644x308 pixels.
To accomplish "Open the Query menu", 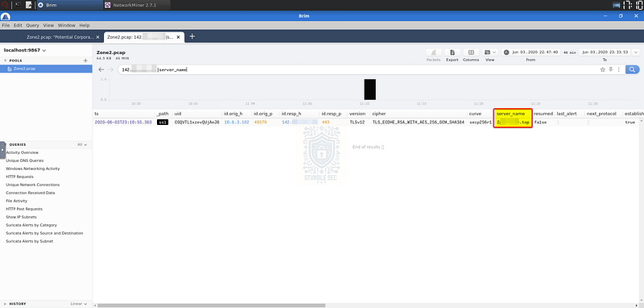I will click(32, 25).
